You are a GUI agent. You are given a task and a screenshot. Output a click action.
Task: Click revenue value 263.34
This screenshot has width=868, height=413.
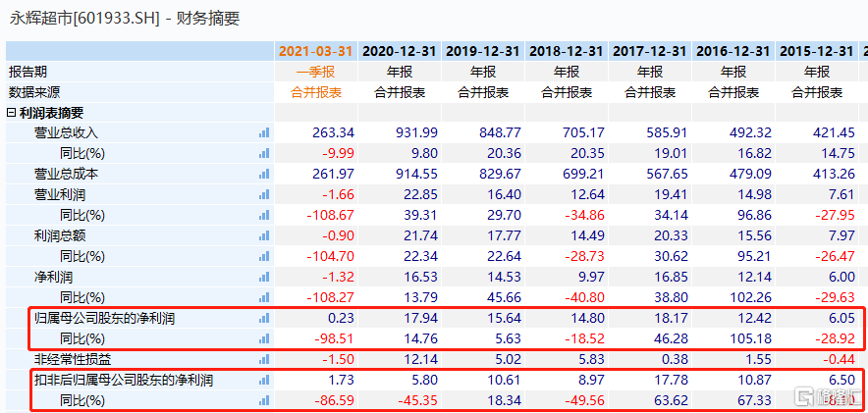click(333, 132)
